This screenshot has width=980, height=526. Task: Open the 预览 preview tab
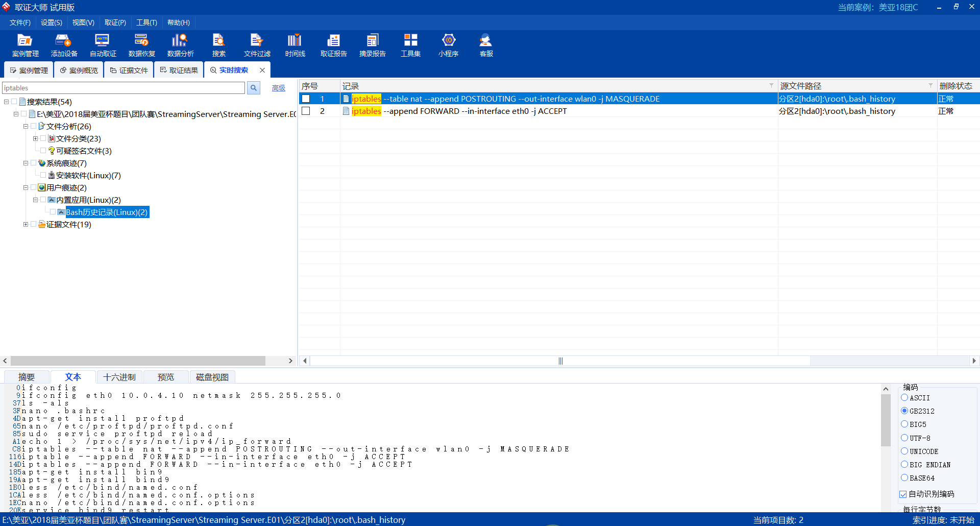(x=166, y=377)
